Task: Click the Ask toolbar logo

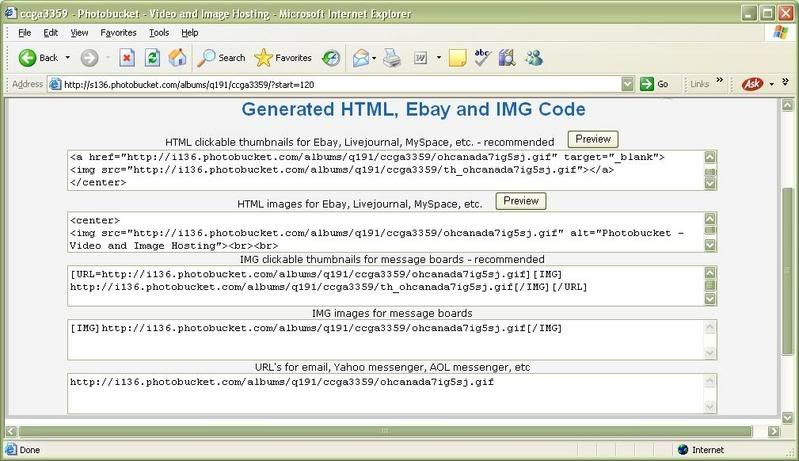Action: pos(753,84)
